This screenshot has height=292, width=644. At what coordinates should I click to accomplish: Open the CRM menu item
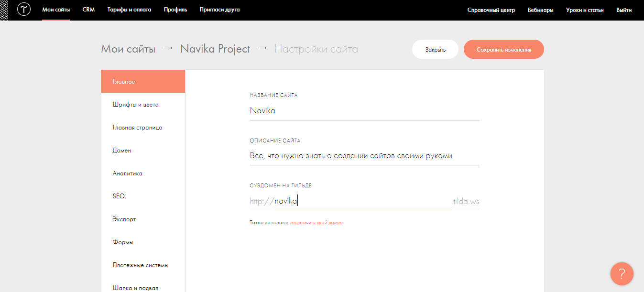88,10
